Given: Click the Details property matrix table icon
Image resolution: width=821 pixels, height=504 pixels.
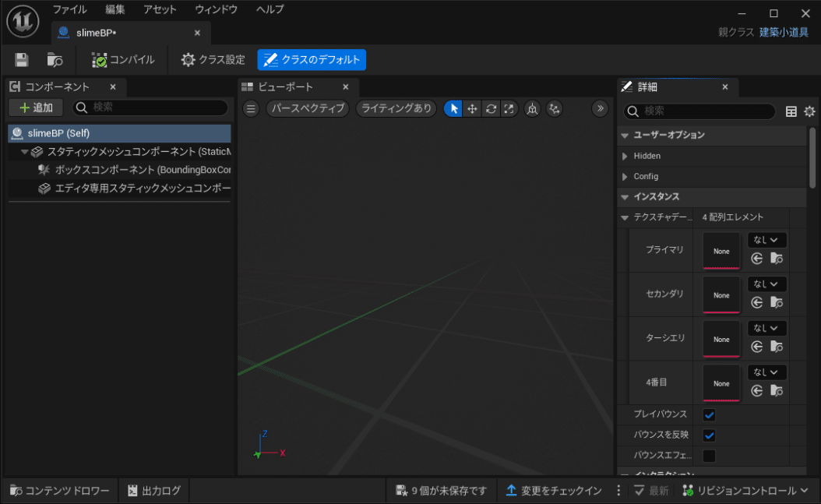Looking at the screenshot, I should tap(791, 111).
